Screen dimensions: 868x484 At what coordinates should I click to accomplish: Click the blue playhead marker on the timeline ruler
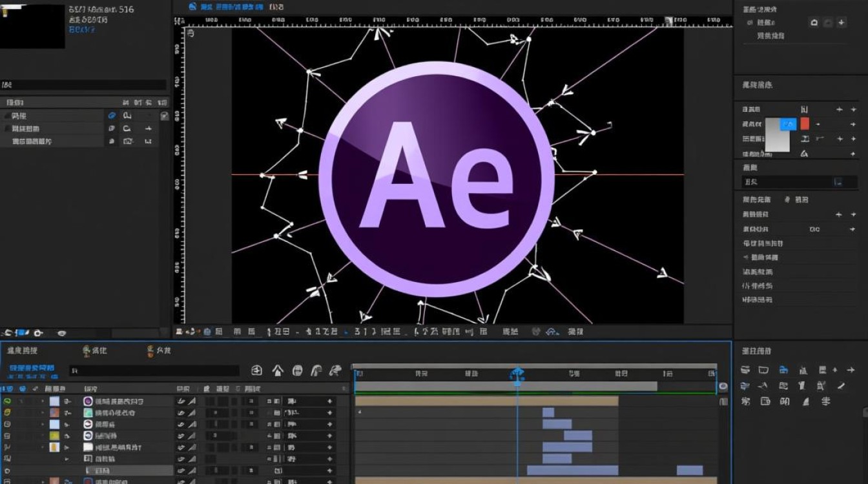(x=517, y=376)
